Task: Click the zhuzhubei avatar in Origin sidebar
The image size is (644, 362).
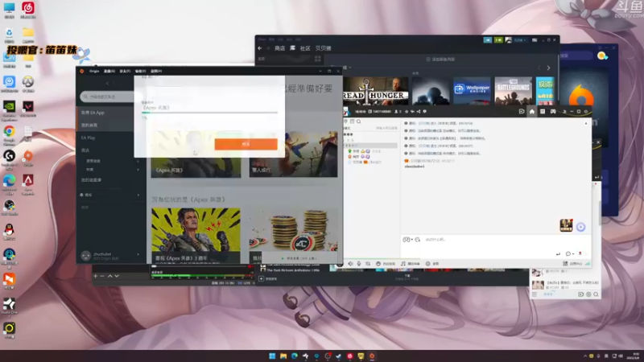Action: 85,256
